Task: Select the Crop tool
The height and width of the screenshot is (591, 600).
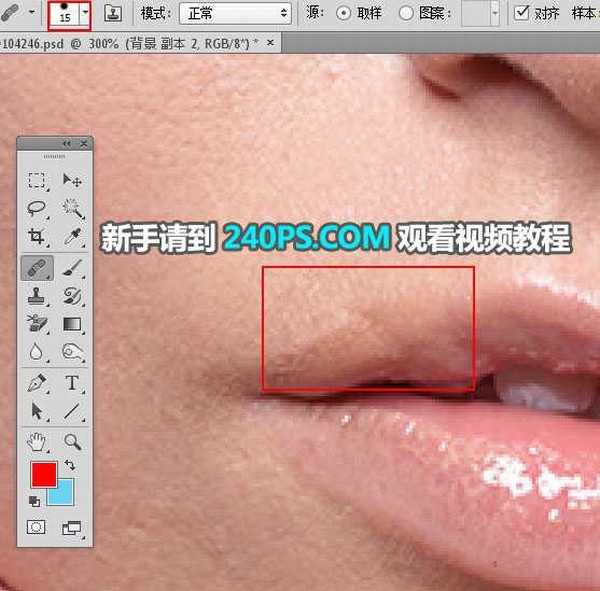Action: (37, 237)
